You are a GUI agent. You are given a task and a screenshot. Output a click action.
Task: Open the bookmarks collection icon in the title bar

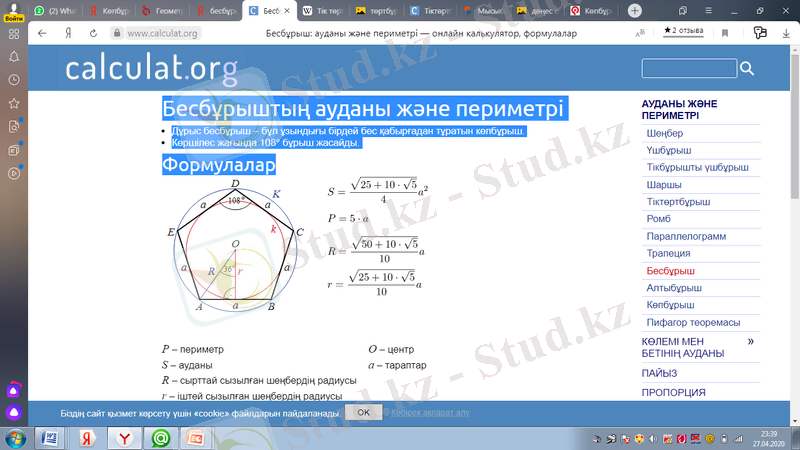[683, 10]
